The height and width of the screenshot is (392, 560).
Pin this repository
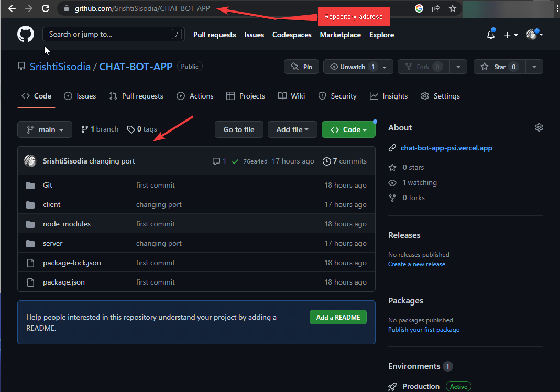tap(301, 67)
